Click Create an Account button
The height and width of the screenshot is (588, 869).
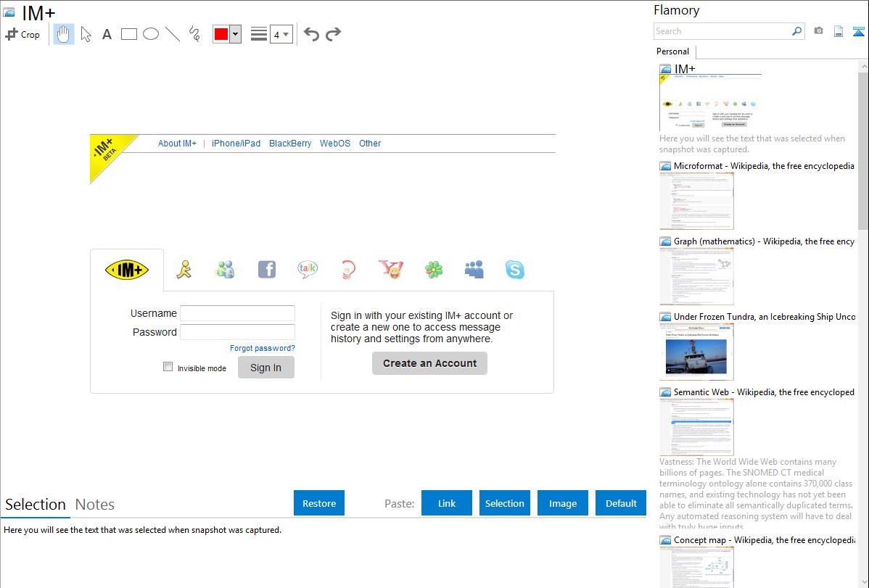click(x=429, y=363)
